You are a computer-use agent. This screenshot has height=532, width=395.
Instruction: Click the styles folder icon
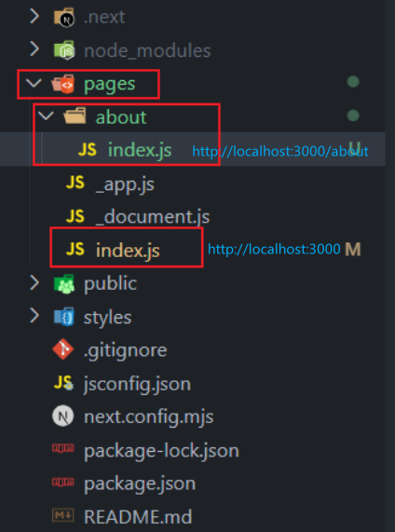click(64, 317)
